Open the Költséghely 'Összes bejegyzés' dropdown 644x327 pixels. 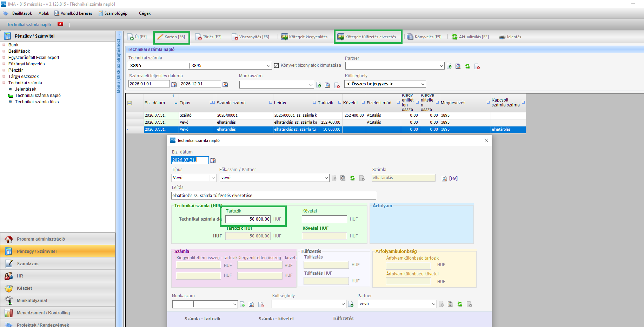click(x=423, y=84)
